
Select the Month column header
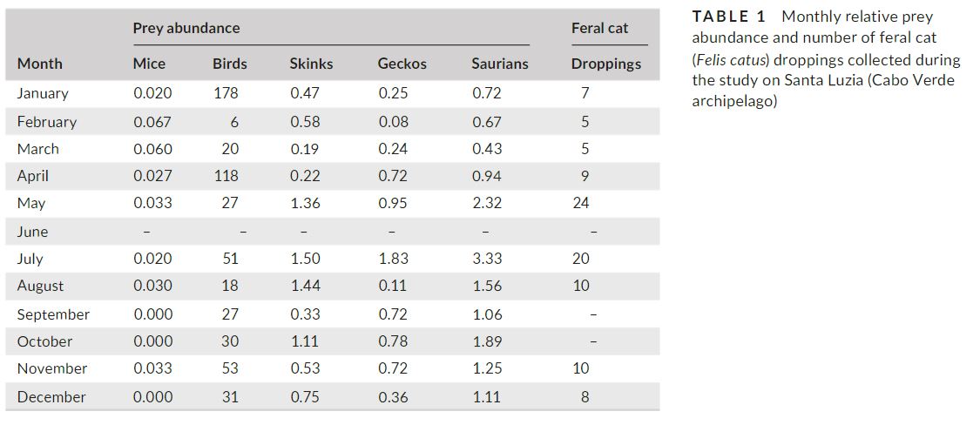click(x=39, y=64)
